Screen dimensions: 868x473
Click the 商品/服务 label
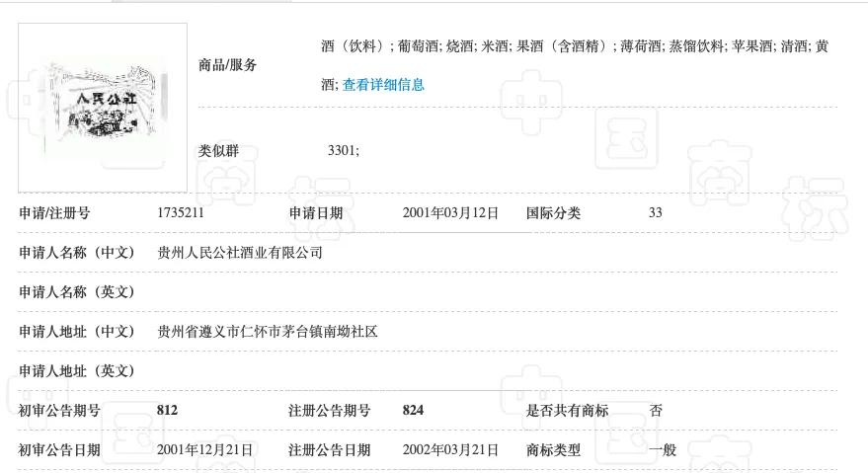tap(227, 65)
